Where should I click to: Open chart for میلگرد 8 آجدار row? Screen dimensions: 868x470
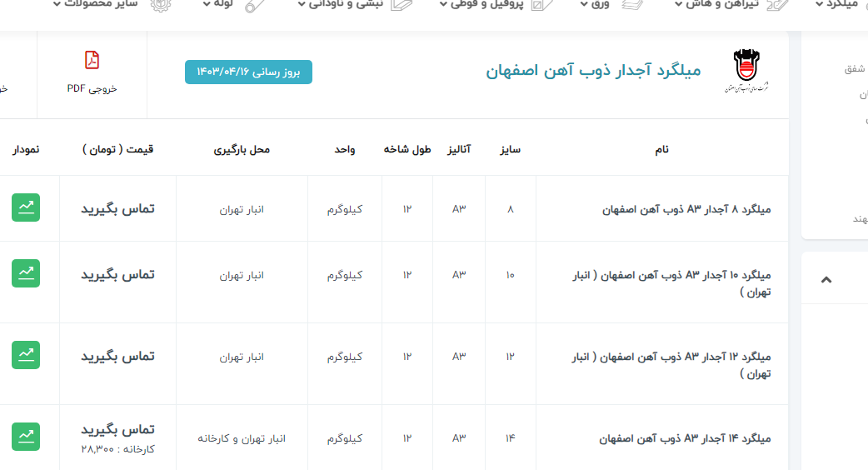pyautogui.click(x=26, y=207)
